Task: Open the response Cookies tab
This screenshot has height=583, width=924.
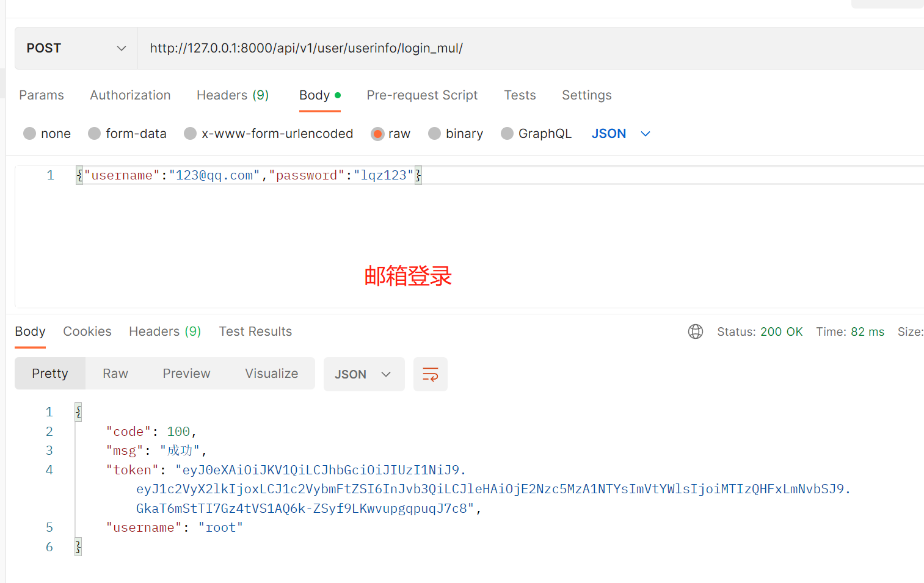Action: 87,331
